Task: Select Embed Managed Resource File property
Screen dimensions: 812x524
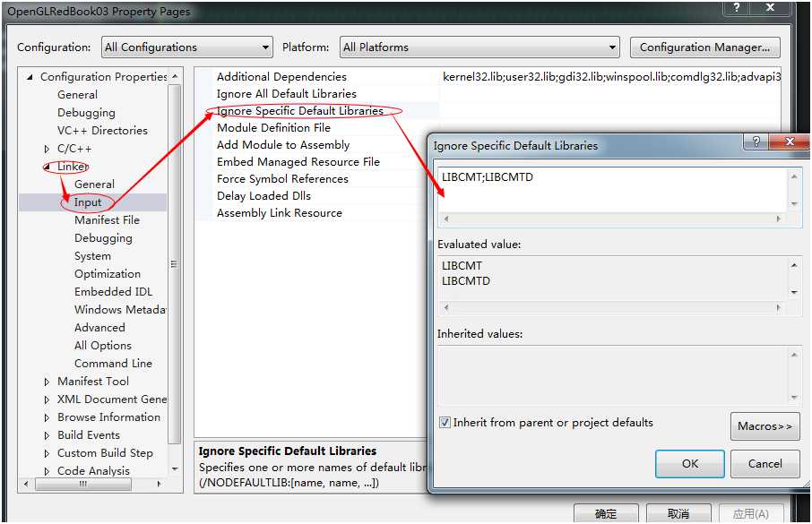Action: click(298, 162)
